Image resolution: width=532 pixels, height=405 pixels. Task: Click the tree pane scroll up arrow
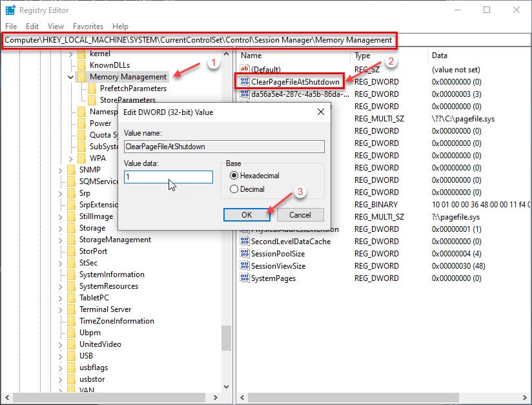coord(227,54)
